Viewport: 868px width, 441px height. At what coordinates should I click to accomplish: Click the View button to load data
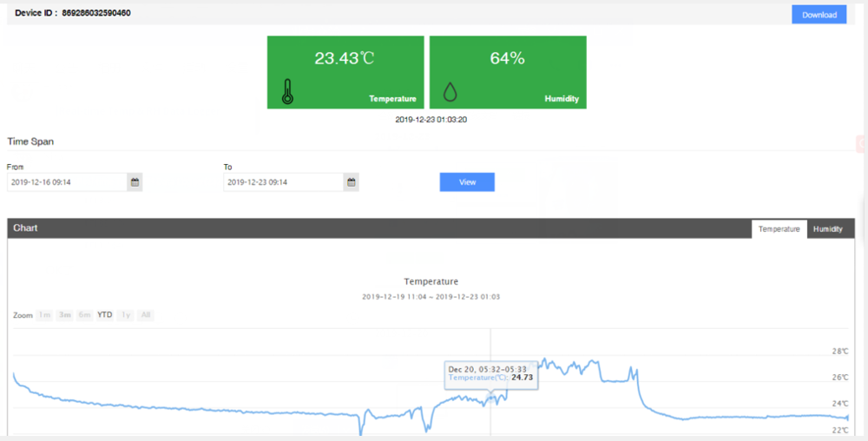467,182
